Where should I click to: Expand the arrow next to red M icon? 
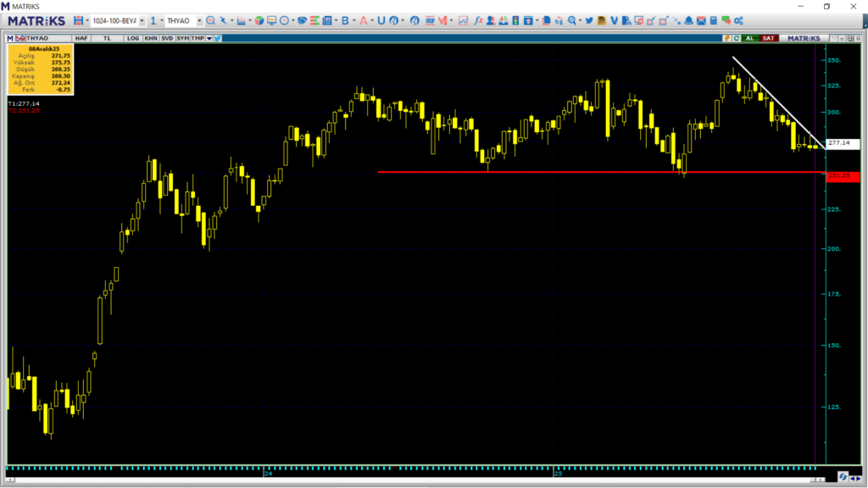pyautogui.click(x=452, y=20)
